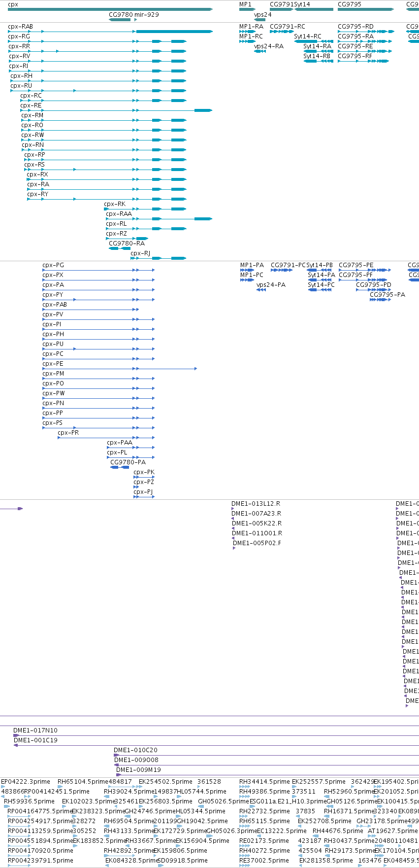Select transcript CG9780-RA
This screenshot has width=419, height=868.
pos(127,243)
